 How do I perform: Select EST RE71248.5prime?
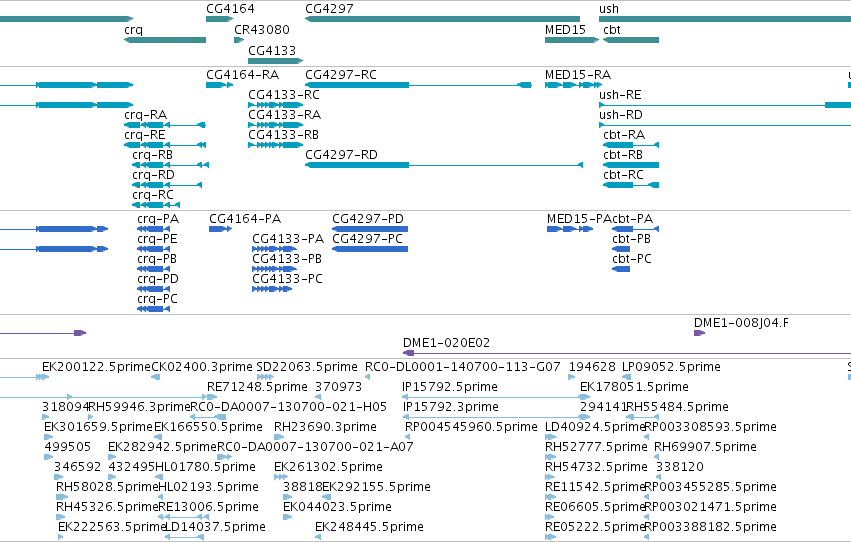tap(257, 387)
